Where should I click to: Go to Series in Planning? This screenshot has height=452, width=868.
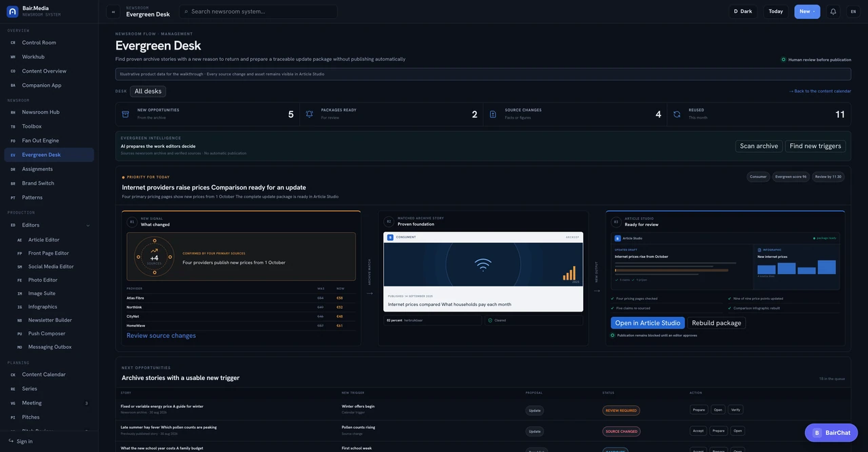(x=49, y=389)
